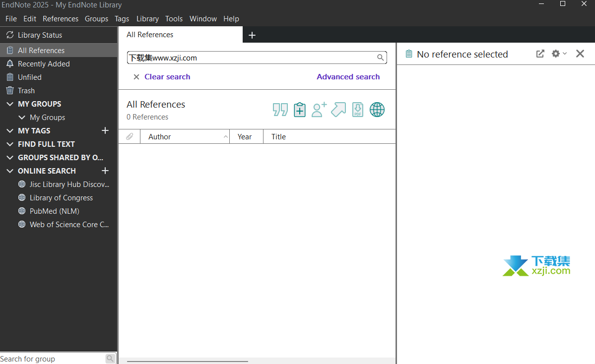The height and width of the screenshot is (364, 595).
Task: Open the Window menu
Action: tap(203, 18)
